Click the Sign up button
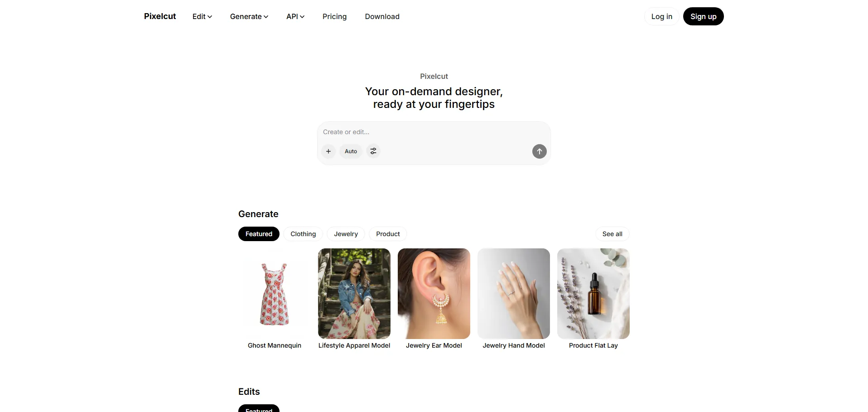The width and height of the screenshot is (868, 412). [x=703, y=16]
